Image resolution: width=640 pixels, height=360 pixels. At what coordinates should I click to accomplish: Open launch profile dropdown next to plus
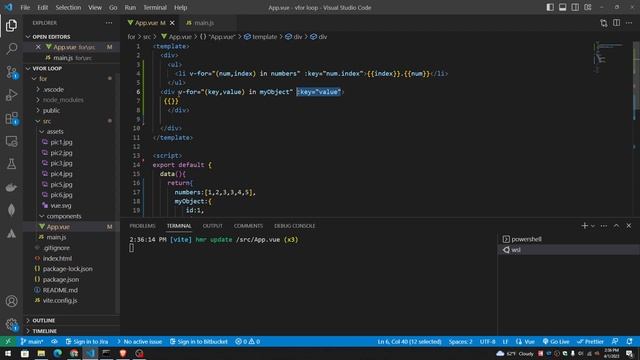tap(593, 226)
